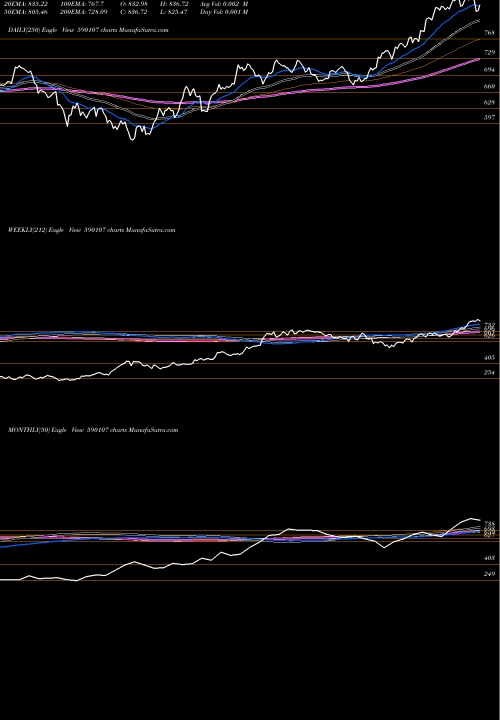
Task: Click price label 729 on daily chart
Action: 489,53
